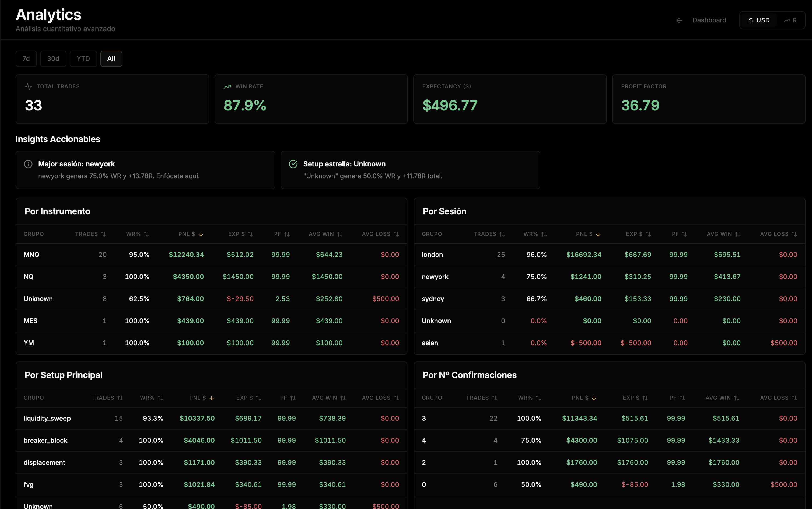Image resolution: width=812 pixels, height=509 pixels.
Task: Select the london session row
Action: [610, 255]
